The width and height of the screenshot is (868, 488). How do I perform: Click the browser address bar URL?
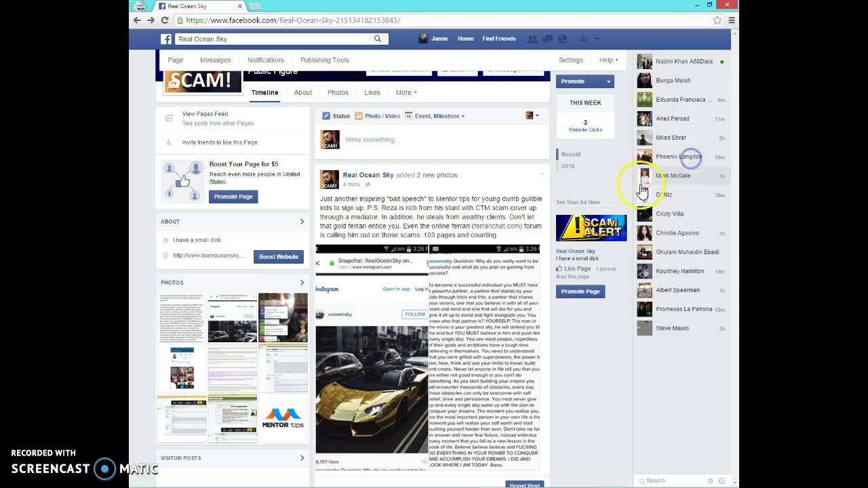293,20
